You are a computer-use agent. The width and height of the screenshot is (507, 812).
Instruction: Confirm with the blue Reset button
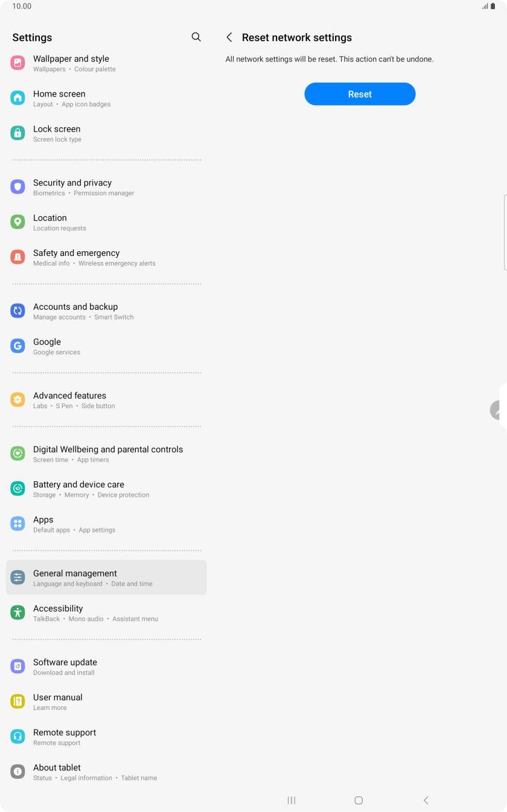[x=360, y=94]
